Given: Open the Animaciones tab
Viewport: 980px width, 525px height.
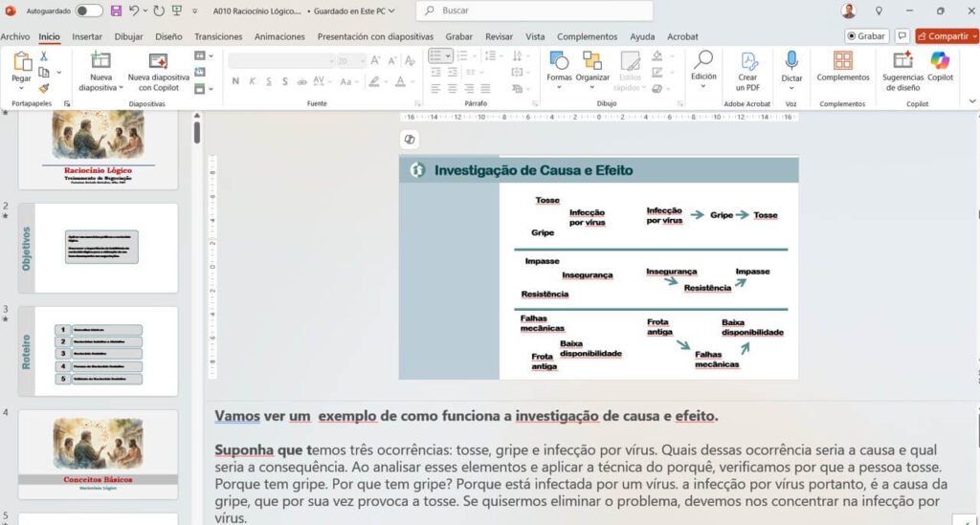Looking at the screenshot, I should [x=279, y=37].
